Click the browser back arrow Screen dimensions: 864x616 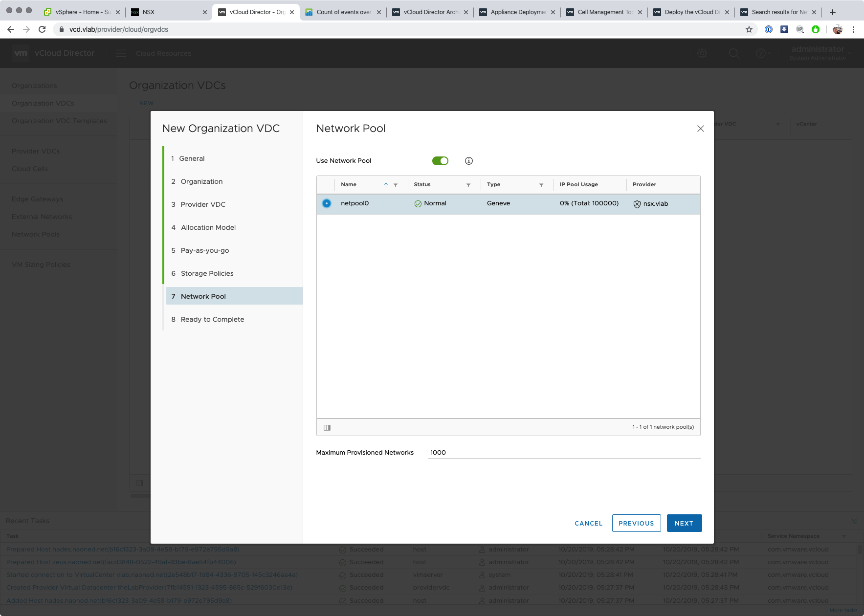click(x=11, y=29)
